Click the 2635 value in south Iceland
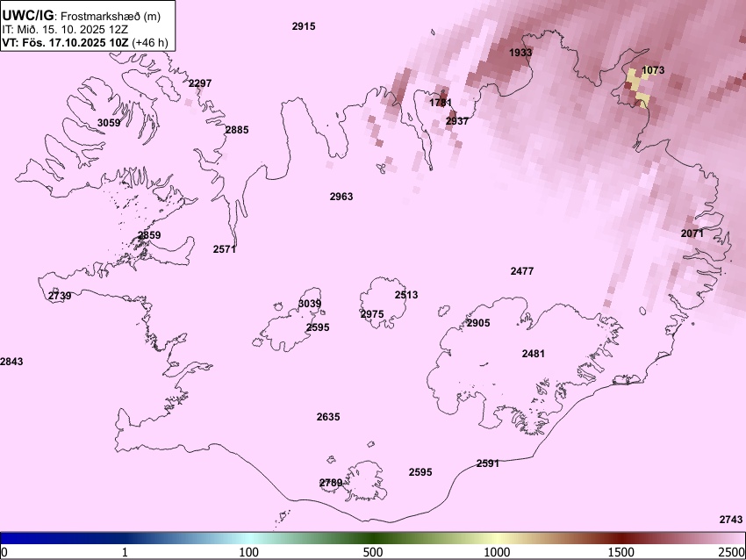 tap(328, 417)
